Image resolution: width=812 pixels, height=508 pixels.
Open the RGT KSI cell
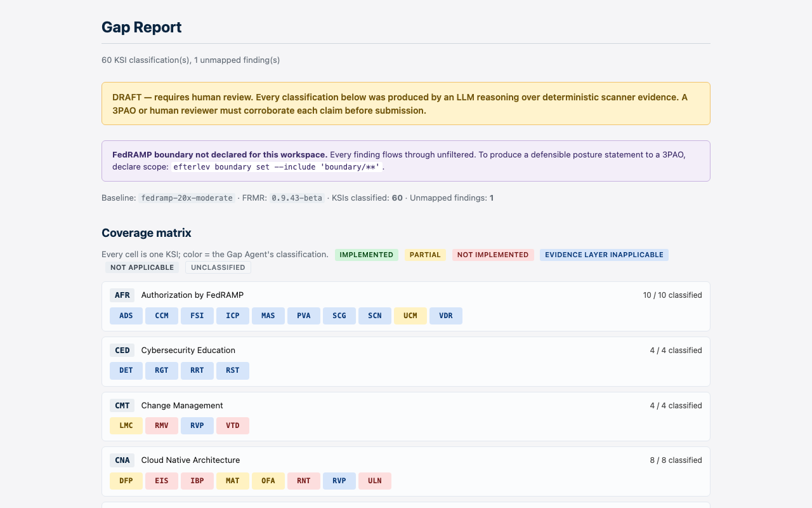[162, 371]
